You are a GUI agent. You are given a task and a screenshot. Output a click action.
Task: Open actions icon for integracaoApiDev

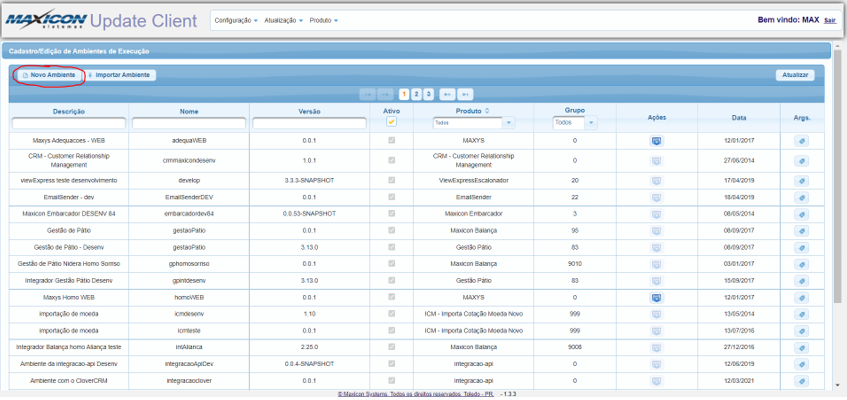click(x=656, y=364)
